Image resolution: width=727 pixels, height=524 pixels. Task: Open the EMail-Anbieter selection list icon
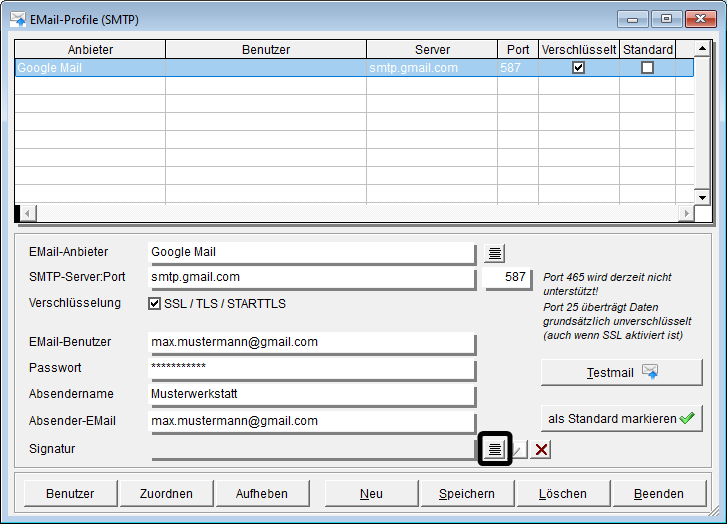tap(495, 253)
